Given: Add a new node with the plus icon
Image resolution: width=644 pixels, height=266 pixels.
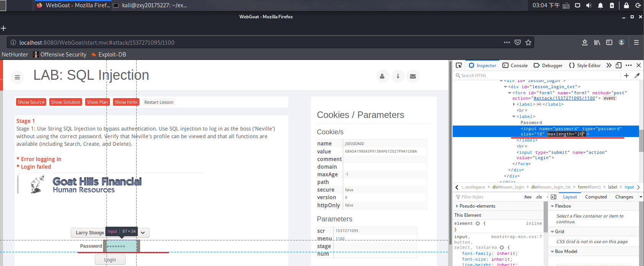Looking at the screenshot, I should point(626,76).
